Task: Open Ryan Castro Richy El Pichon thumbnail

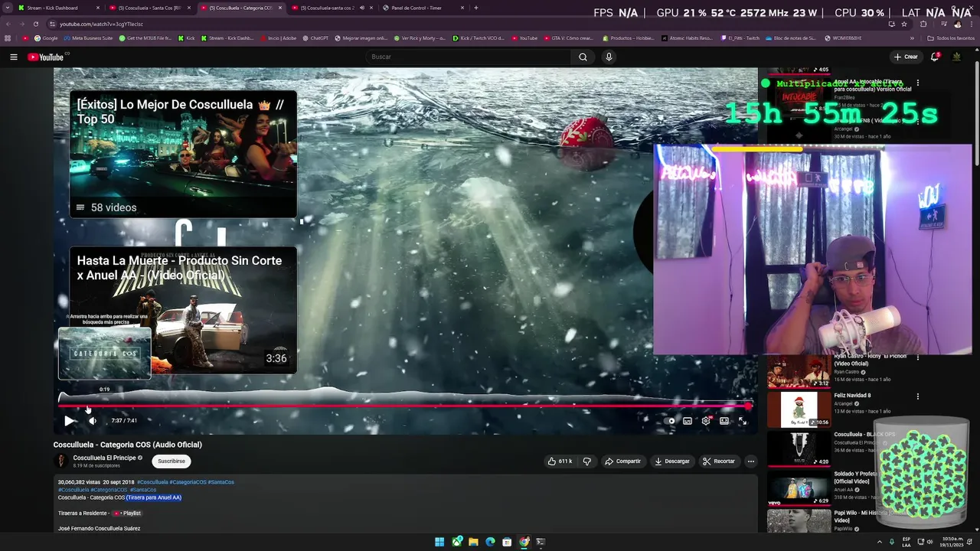Action: (799, 371)
